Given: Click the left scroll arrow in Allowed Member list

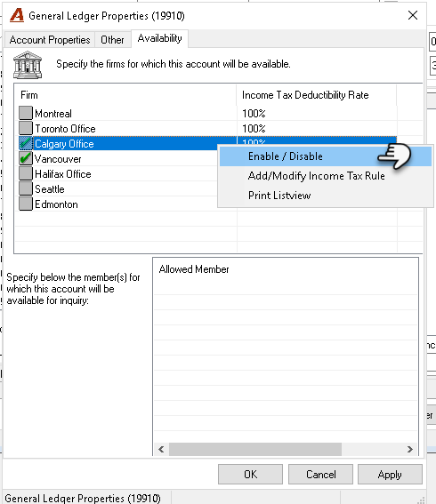Looking at the screenshot, I should pyautogui.click(x=161, y=449).
